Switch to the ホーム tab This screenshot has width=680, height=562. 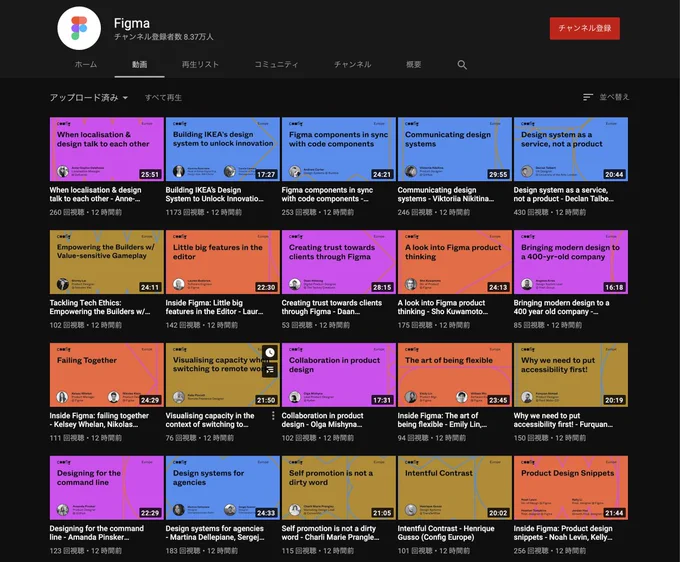85,65
